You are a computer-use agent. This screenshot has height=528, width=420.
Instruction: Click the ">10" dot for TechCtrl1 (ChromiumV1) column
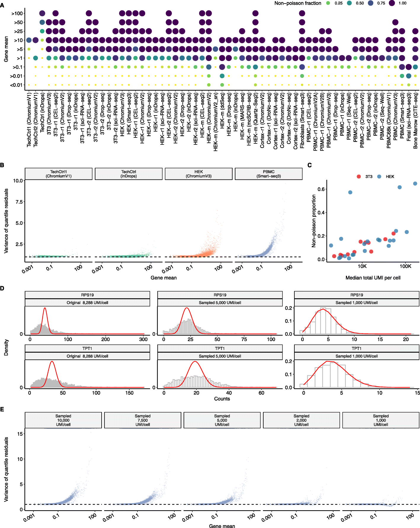click(29, 40)
